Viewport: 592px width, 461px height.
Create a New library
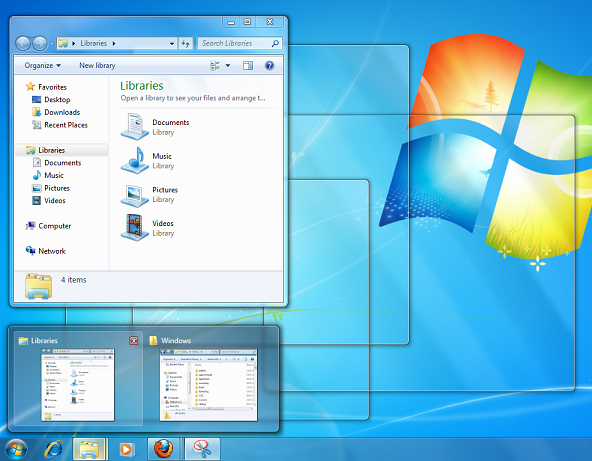click(x=97, y=66)
